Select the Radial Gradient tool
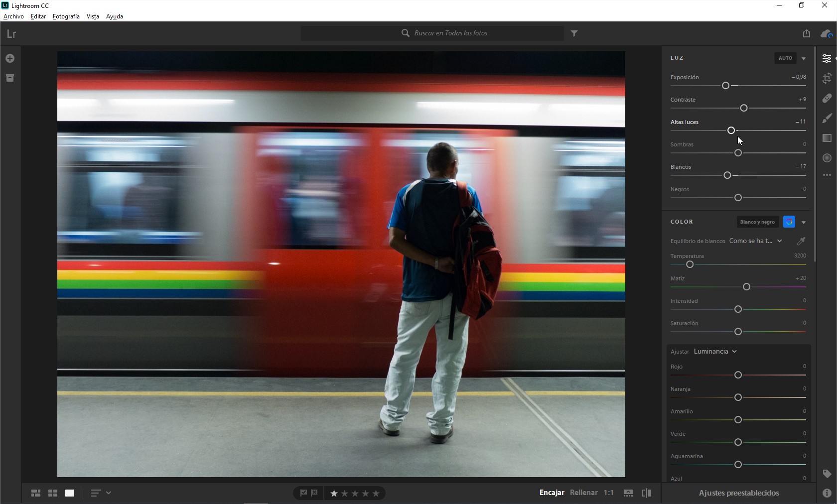The width and height of the screenshot is (837, 504). [x=827, y=158]
